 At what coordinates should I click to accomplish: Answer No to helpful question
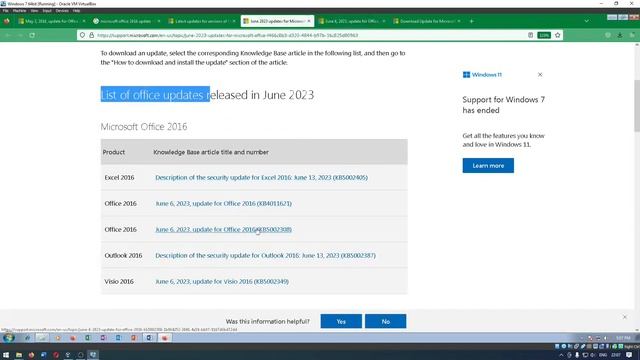[x=386, y=321]
